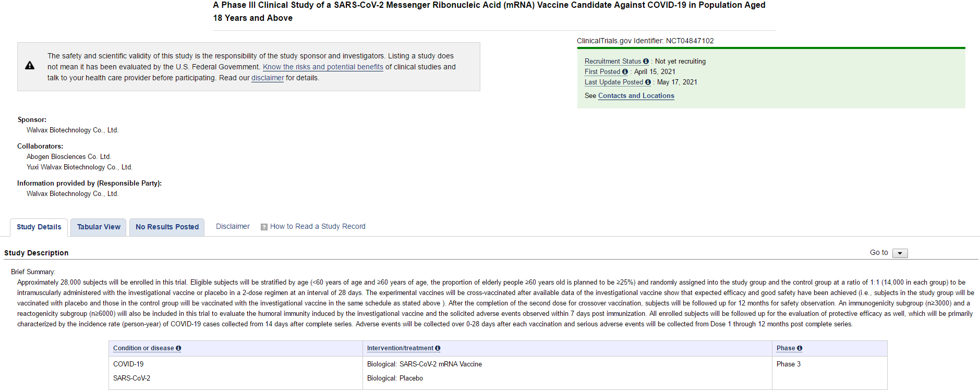Open Know the risks and potential benefits link

point(323,67)
